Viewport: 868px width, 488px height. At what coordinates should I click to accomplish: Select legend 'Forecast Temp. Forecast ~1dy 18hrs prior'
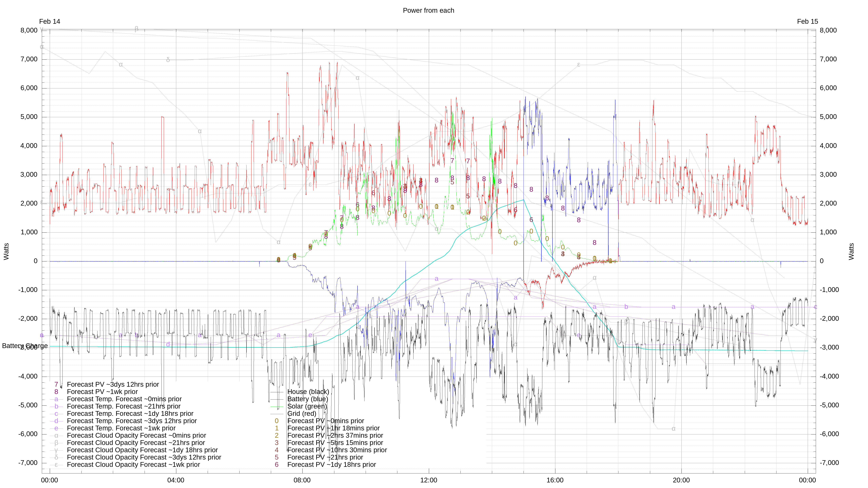(130, 414)
